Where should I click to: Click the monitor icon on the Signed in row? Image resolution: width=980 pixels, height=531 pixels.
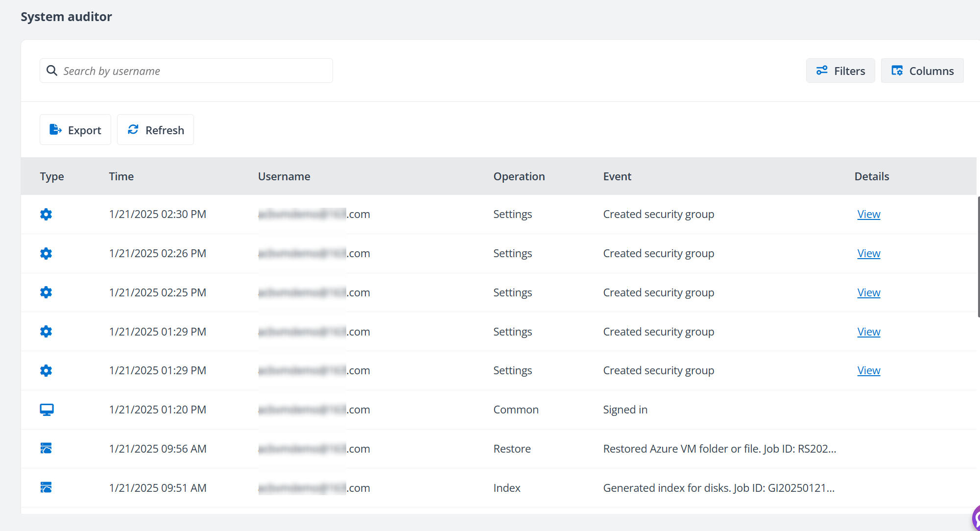click(x=47, y=410)
